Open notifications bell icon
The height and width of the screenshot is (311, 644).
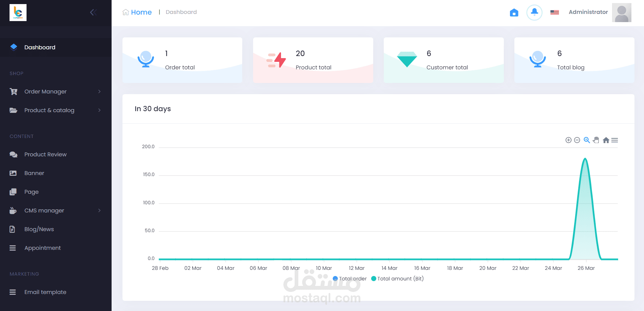[x=534, y=12]
